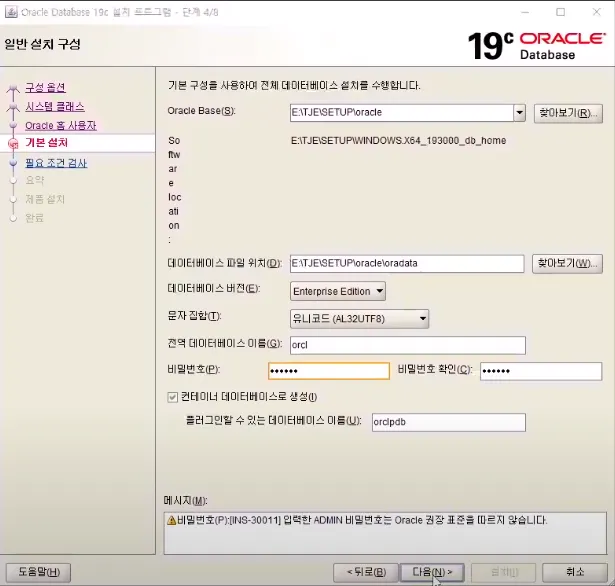Click the 도움말(H) help button
615x586 pixels.
click(x=38, y=572)
